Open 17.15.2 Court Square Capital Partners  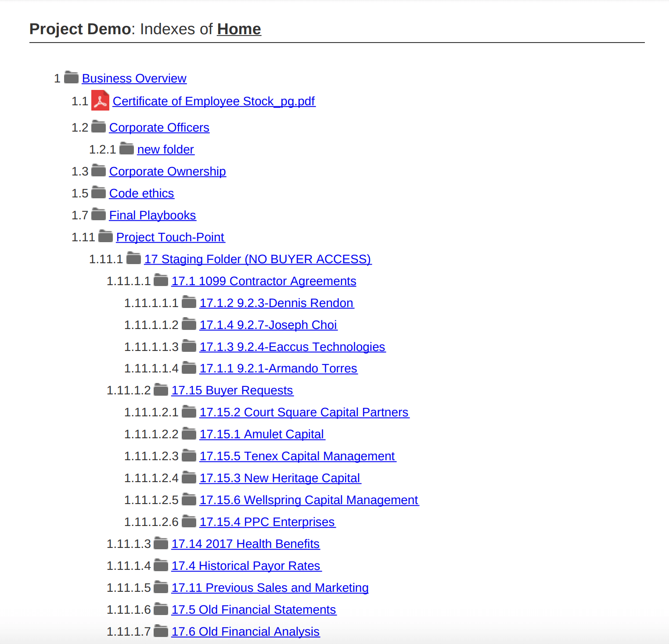(304, 412)
